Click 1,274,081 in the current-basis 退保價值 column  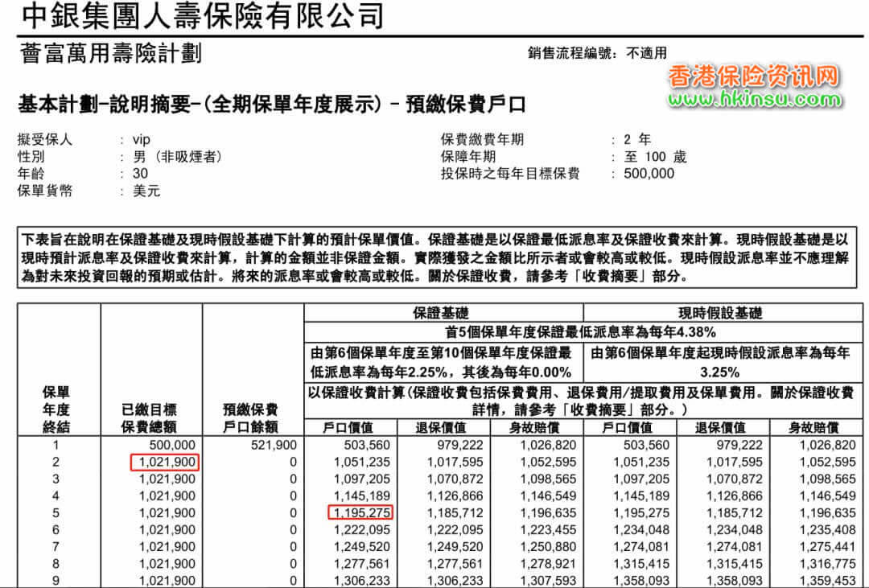click(x=734, y=547)
